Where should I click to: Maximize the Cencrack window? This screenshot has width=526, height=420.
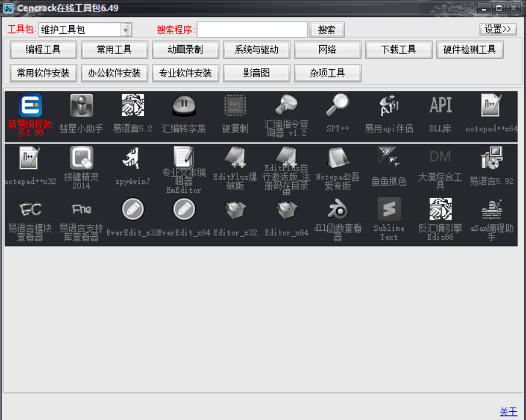pos(499,8)
